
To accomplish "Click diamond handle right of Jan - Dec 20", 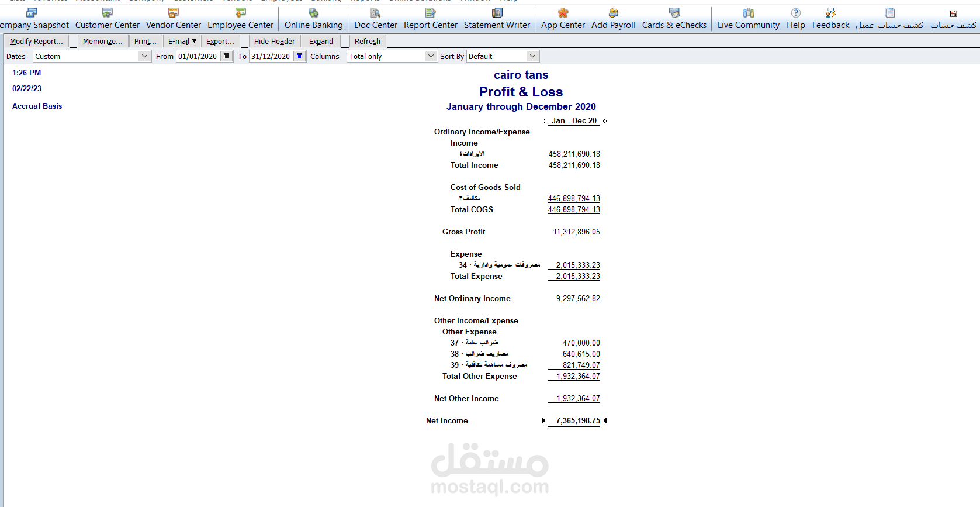I will [x=605, y=121].
